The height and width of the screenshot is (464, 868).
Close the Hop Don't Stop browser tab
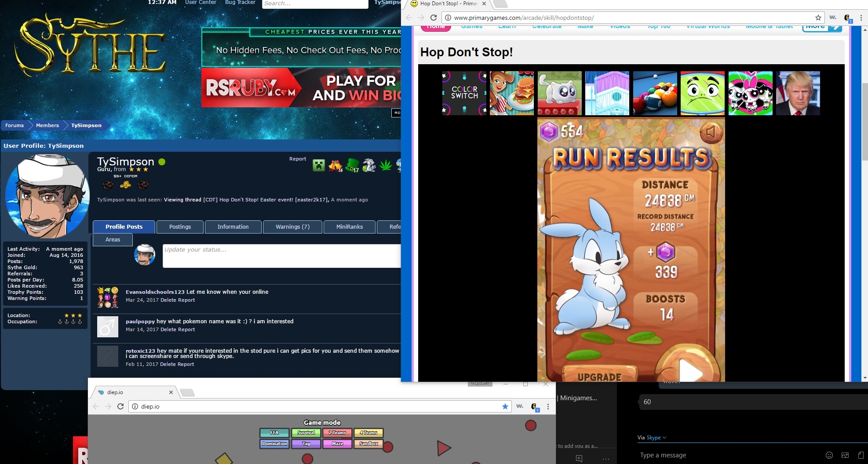pos(484,4)
